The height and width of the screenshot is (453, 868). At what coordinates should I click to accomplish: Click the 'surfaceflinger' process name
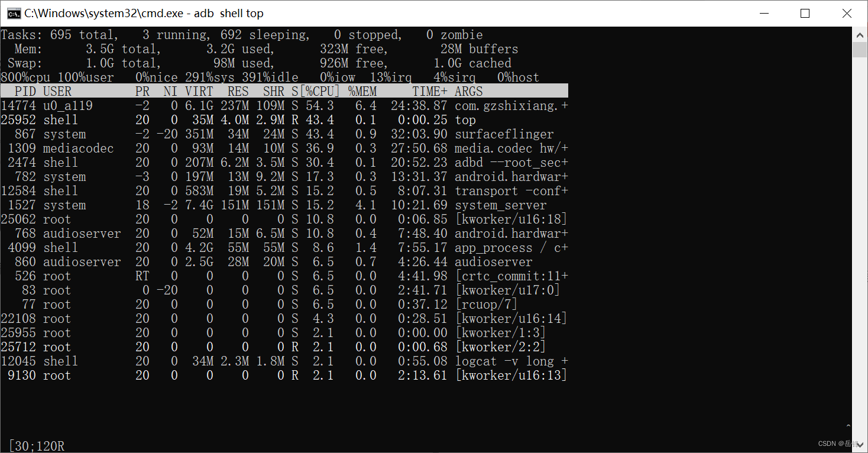pos(504,134)
